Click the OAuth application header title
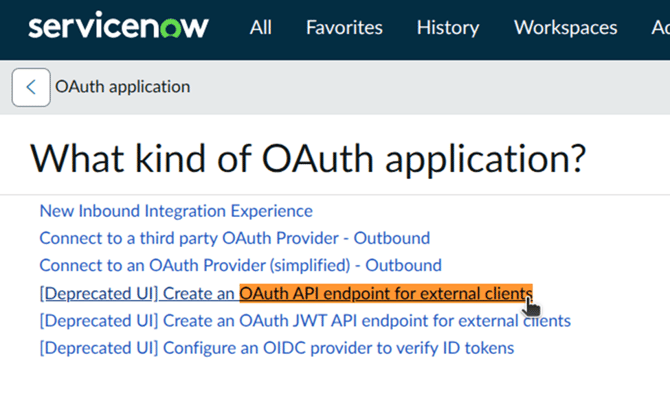 (123, 87)
